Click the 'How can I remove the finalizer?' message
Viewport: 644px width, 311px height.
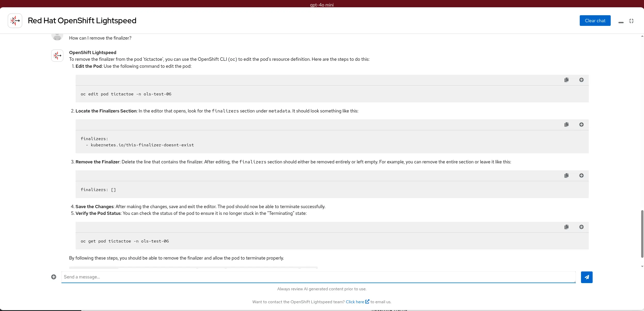(x=100, y=38)
